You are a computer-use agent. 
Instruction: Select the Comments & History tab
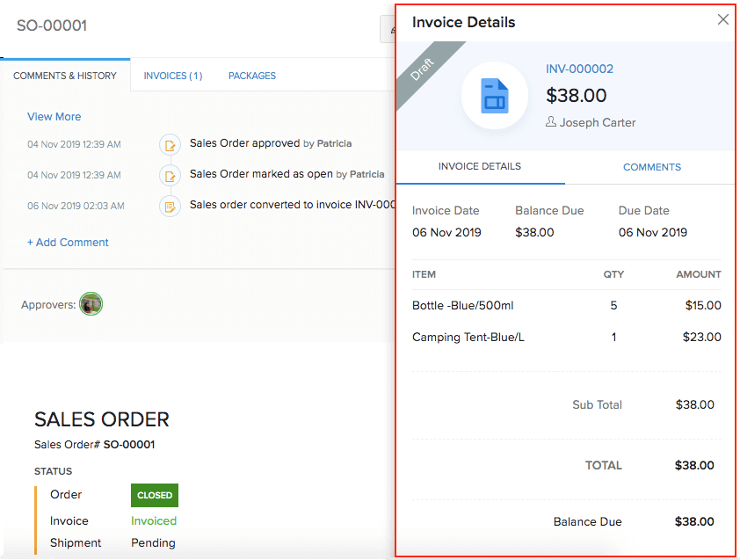tap(66, 76)
